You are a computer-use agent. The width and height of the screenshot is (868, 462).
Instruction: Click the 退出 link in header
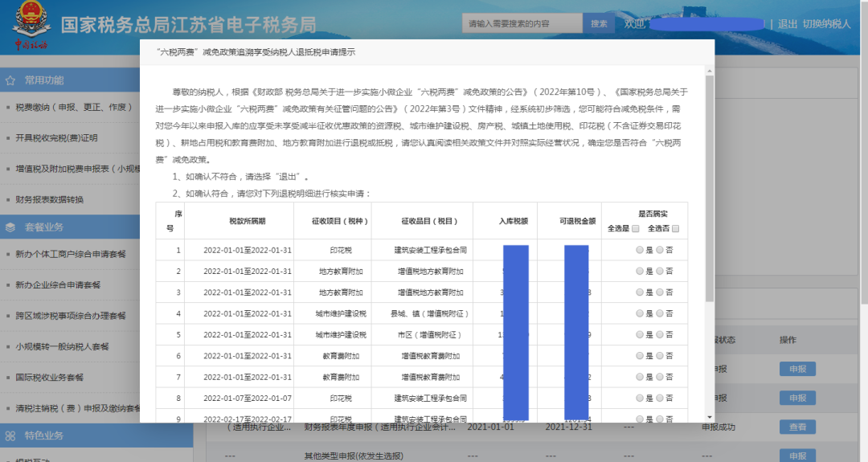[787, 24]
